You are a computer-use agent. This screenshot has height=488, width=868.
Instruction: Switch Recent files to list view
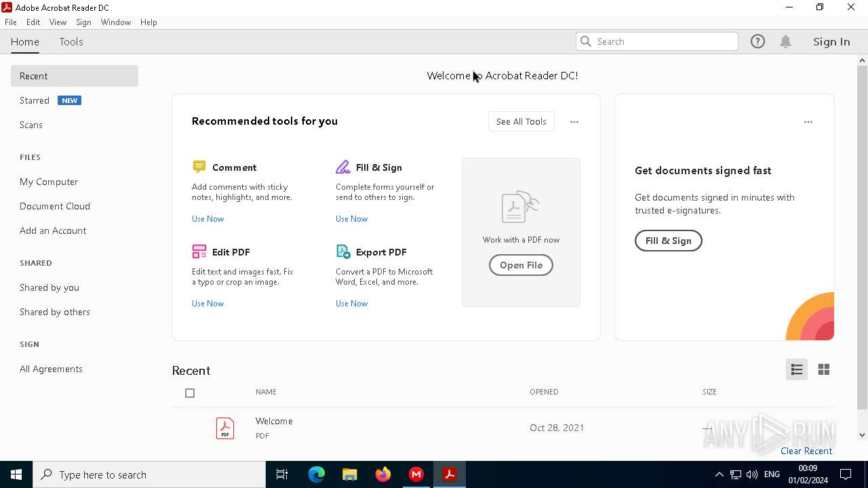pyautogui.click(x=797, y=369)
